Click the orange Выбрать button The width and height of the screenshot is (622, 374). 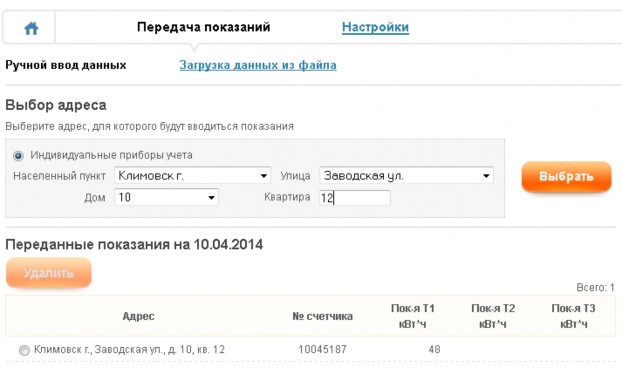coord(566,176)
